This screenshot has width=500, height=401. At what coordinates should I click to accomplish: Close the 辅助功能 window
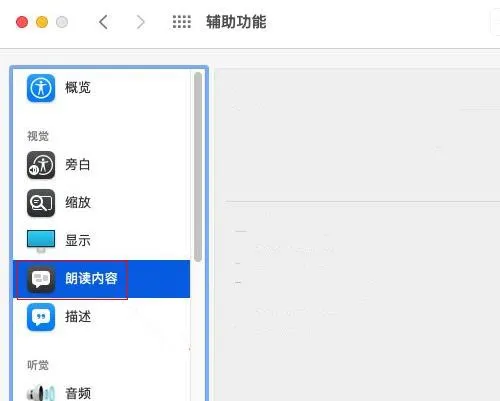point(22,22)
